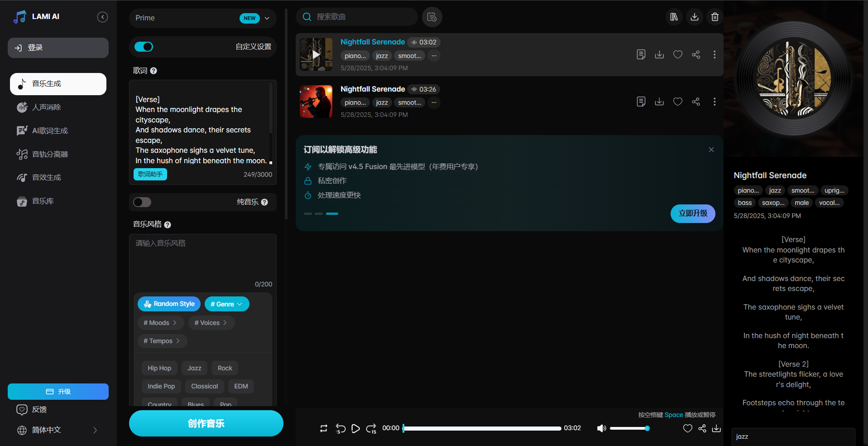
Task: Like the 03:26 Nightfall Serenade track
Action: tap(678, 102)
